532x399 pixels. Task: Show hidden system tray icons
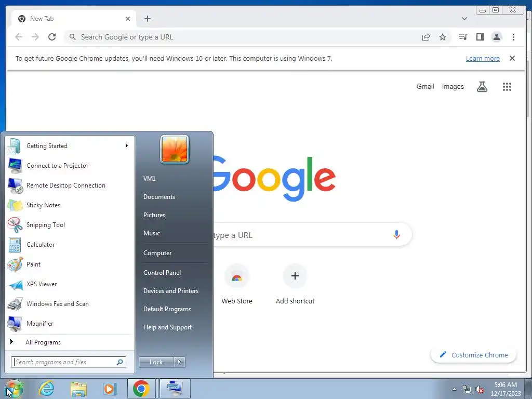(x=454, y=389)
